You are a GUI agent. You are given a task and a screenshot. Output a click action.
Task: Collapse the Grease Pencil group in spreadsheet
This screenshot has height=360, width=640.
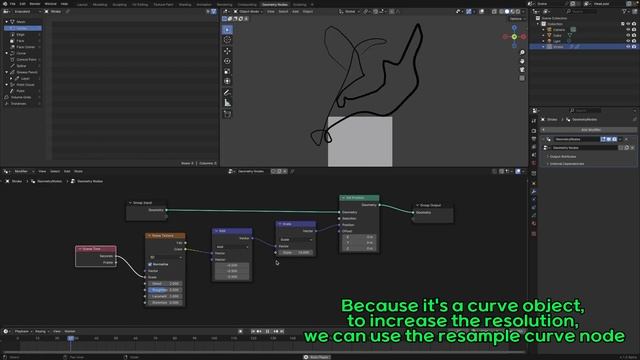tap(7, 72)
